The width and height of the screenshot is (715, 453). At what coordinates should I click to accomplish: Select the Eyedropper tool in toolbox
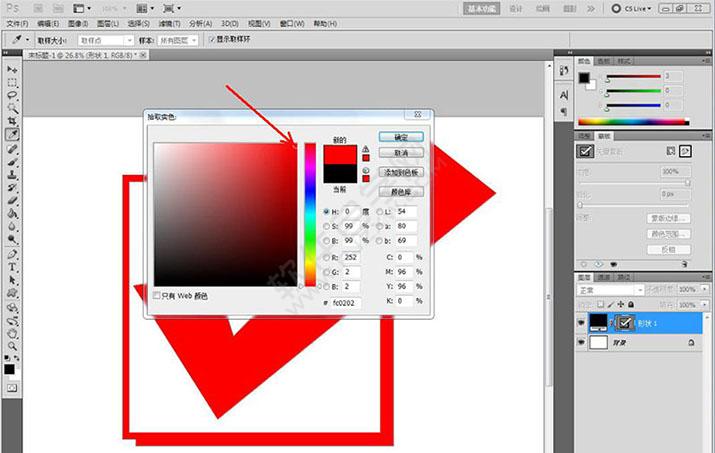click(x=12, y=134)
